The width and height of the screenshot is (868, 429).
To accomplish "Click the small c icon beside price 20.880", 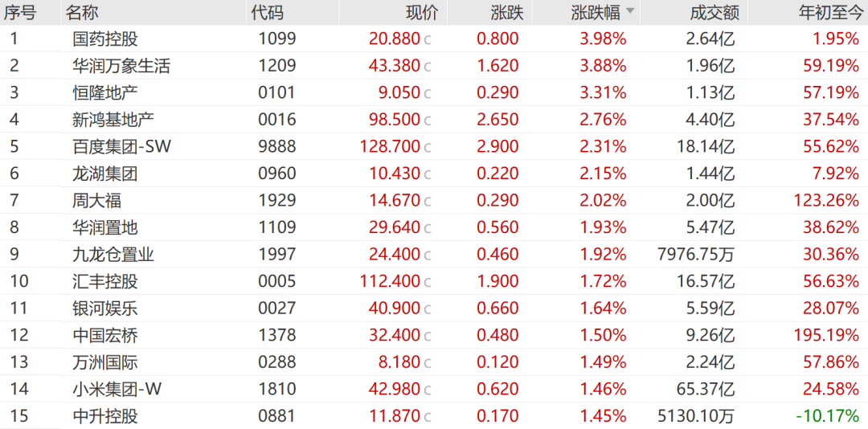I will pyautogui.click(x=428, y=39).
